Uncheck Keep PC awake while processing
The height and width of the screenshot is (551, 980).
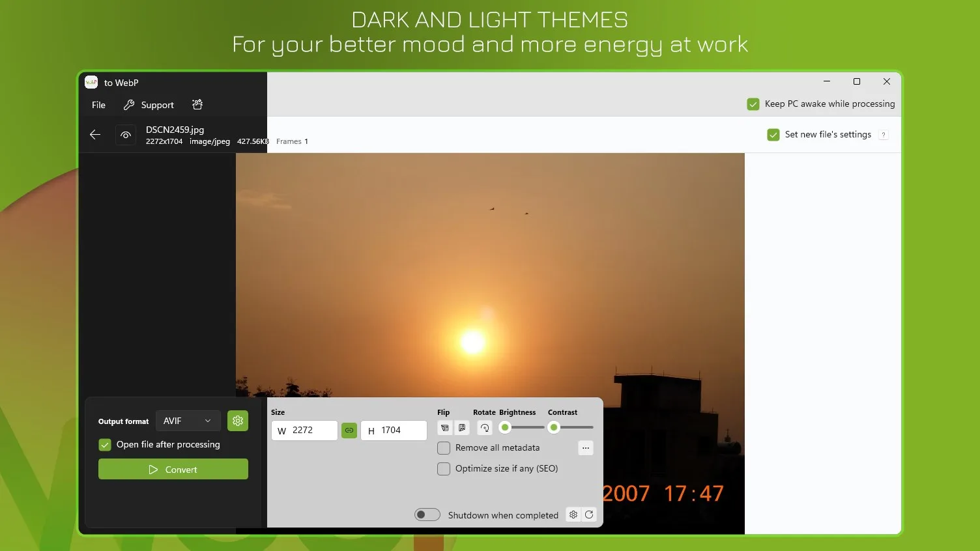pos(753,104)
